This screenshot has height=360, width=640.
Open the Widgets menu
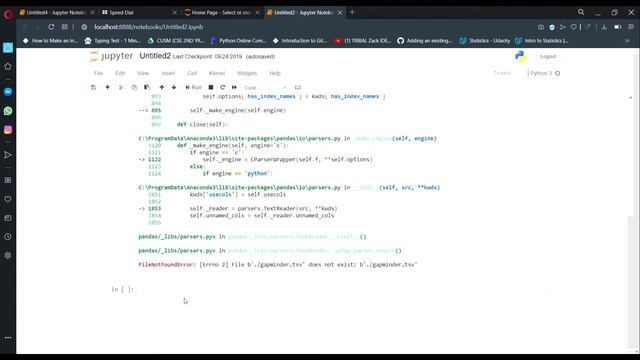(247, 73)
